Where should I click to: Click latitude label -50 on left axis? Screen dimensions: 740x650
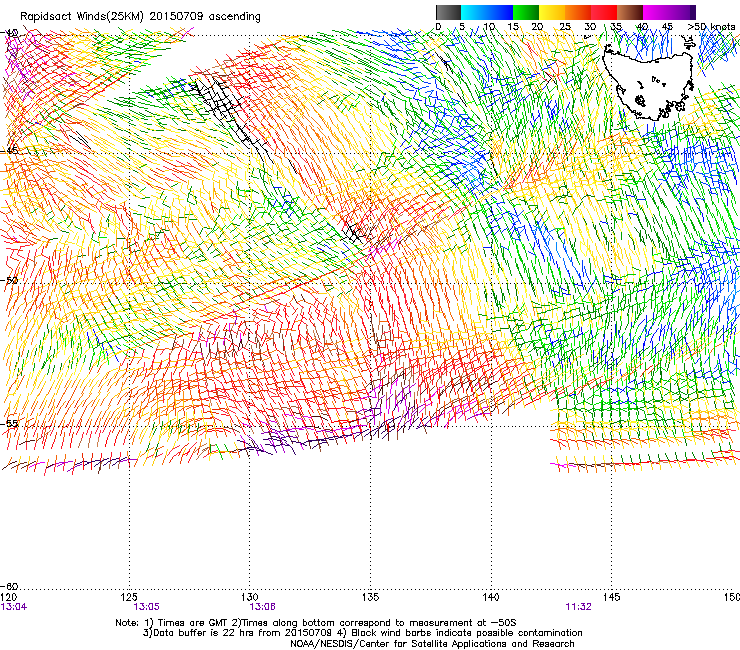(9, 280)
